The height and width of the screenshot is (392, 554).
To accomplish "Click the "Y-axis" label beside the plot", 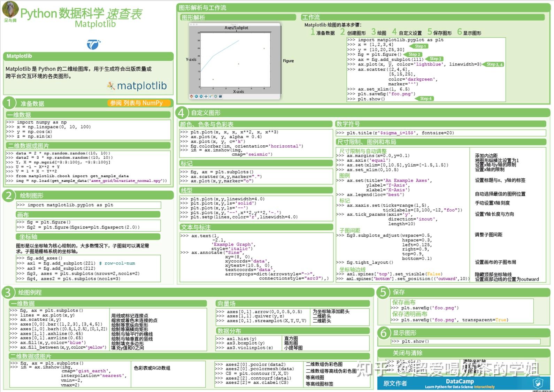I will click(x=191, y=60).
